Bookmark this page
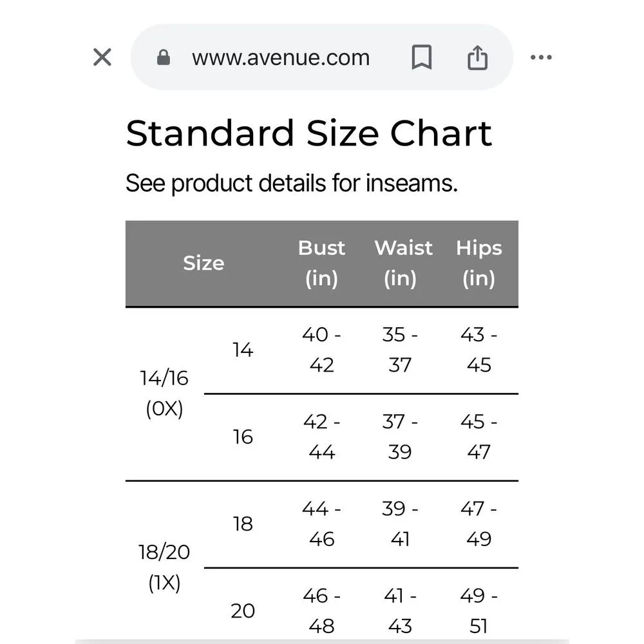The width and height of the screenshot is (644, 644). click(x=421, y=58)
